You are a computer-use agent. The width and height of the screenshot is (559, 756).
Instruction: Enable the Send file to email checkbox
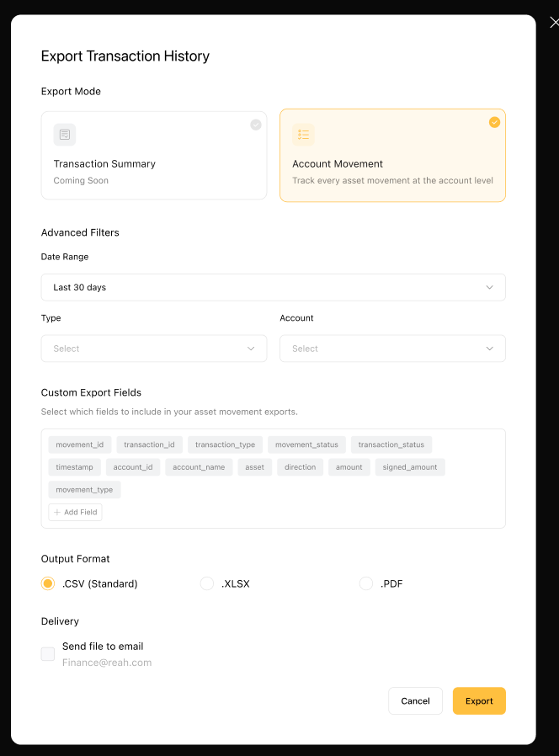point(48,654)
